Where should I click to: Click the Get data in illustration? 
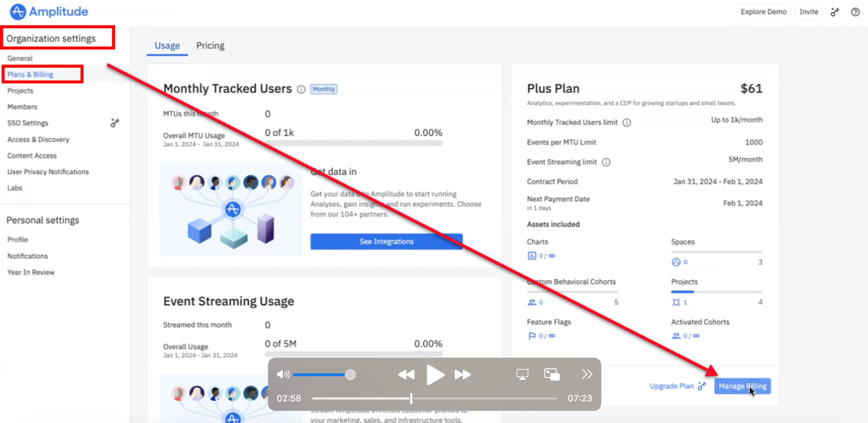[x=231, y=209]
